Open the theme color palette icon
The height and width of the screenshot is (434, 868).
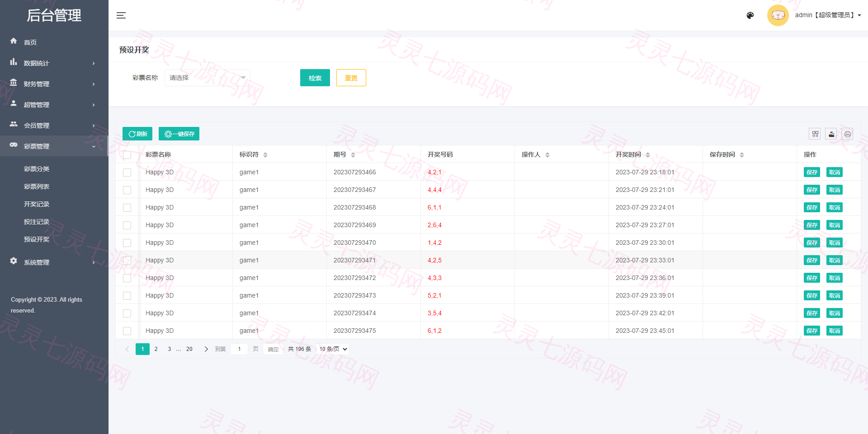750,15
